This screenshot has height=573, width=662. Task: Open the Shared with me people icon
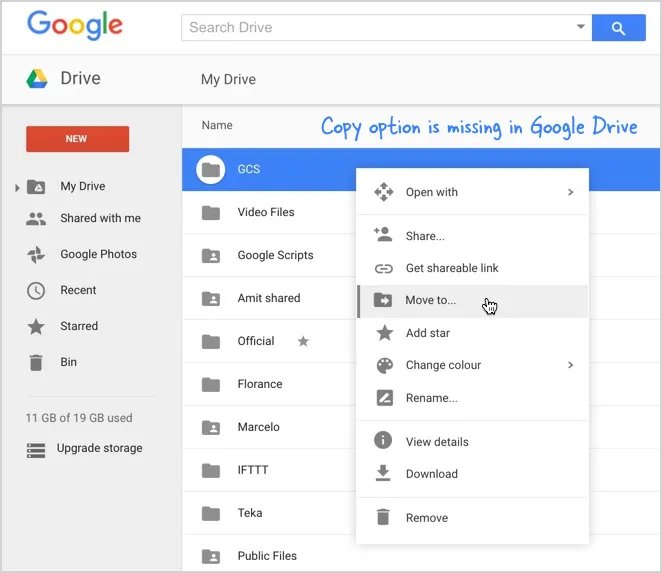coord(36,218)
